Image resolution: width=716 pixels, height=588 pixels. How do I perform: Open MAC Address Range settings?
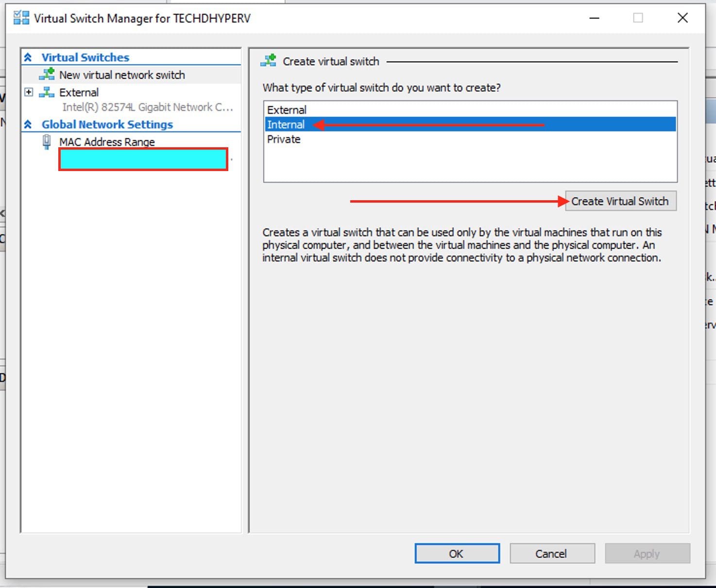[x=107, y=142]
